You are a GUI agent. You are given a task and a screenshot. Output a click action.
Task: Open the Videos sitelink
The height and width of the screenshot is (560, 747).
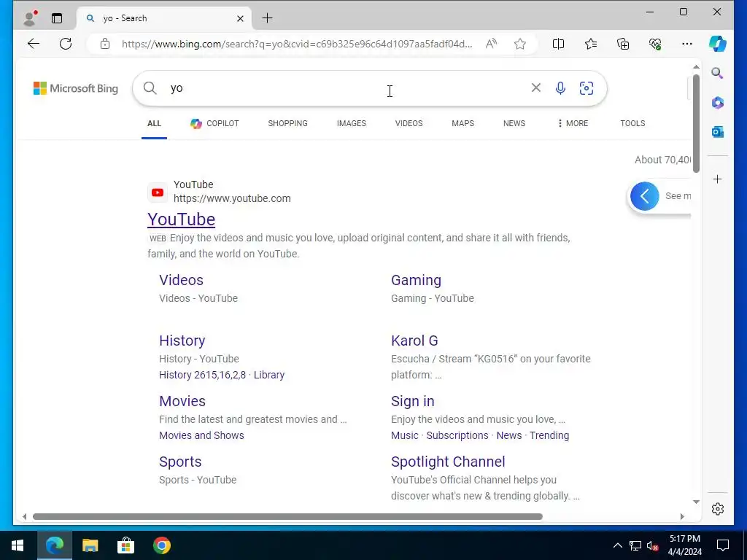(181, 280)
